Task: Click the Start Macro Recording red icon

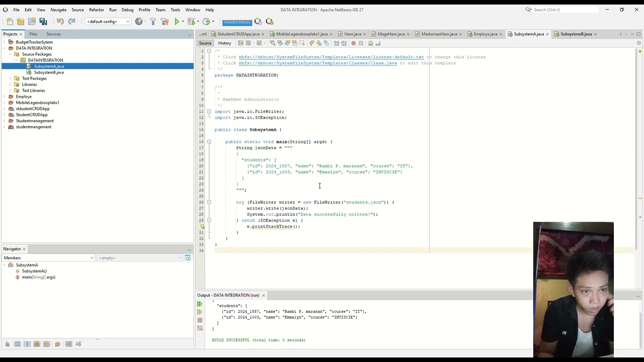Action: (353, 43)
